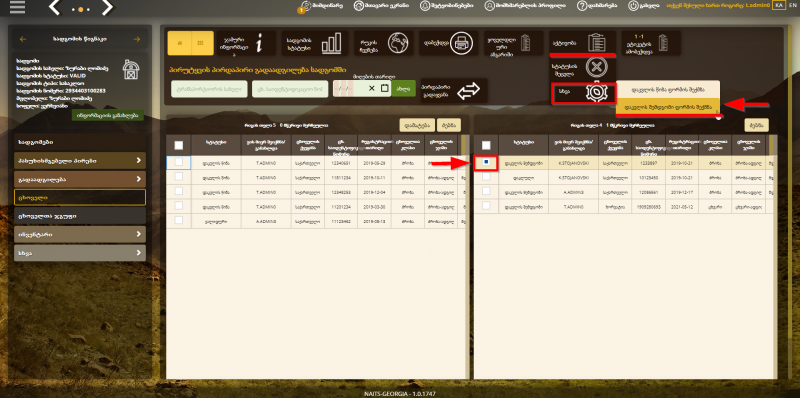This screenshot has height=398, width=800.
Task: Click cell '2019-08-13' in left table
Action: pos(374,220)
